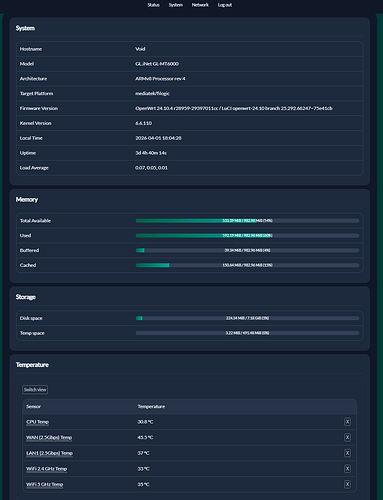The width and height of the screenshot is (383, 500).
Task: Click the X on the LAN1 (2.5Gbps) Temp row
Action: tap(347, 453)
